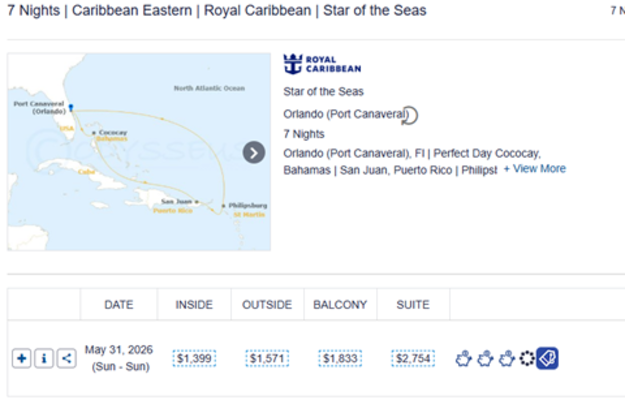Select the $1,571 Outside price
The image size is (625, 400).
(267, 359)
